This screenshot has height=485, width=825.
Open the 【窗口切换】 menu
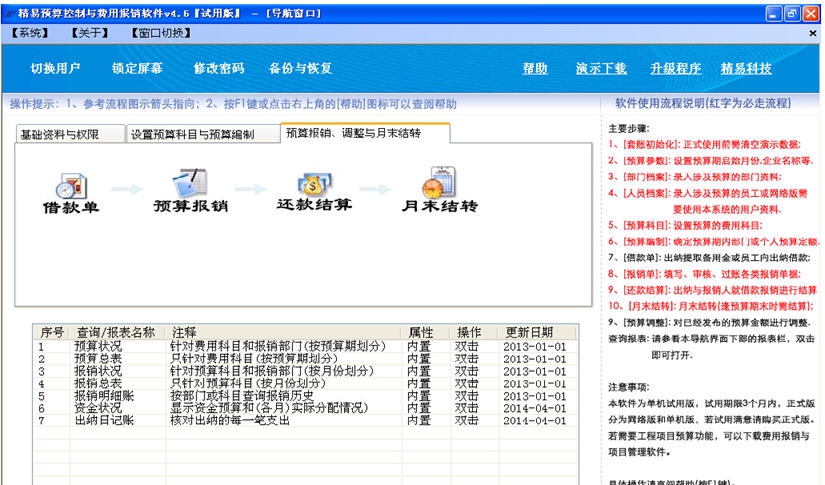pos(161,33)
